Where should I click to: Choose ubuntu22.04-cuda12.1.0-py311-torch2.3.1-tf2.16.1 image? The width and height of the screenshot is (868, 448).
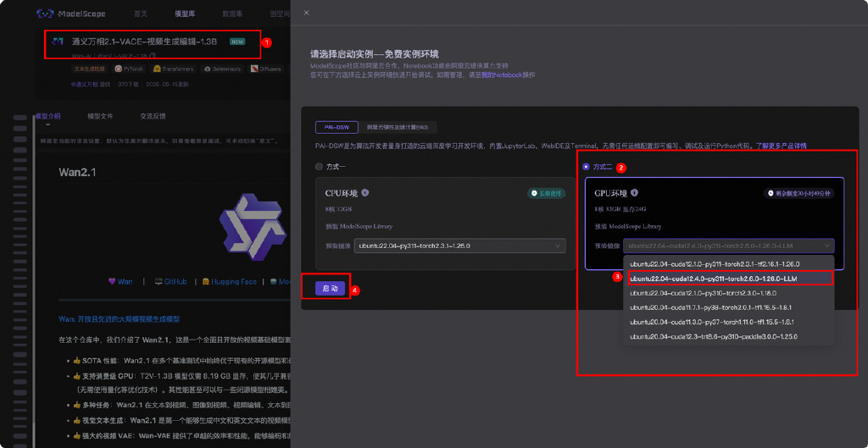[728, 264]
